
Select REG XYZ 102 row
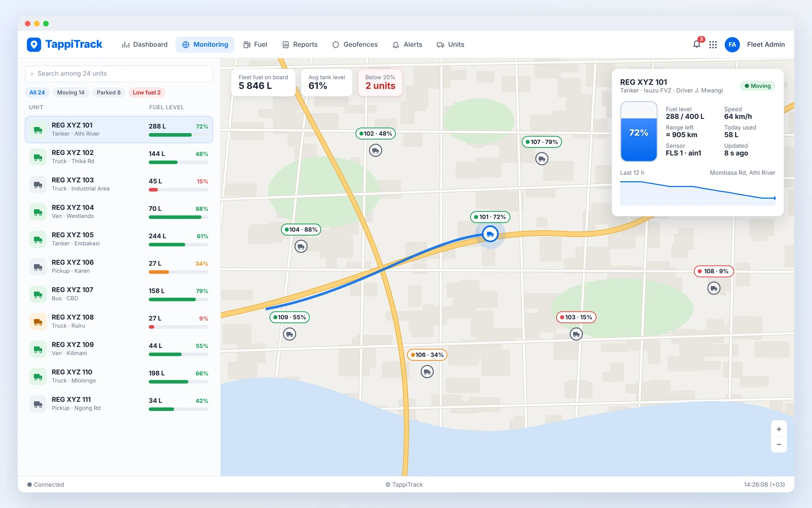(x=119, y=157)
